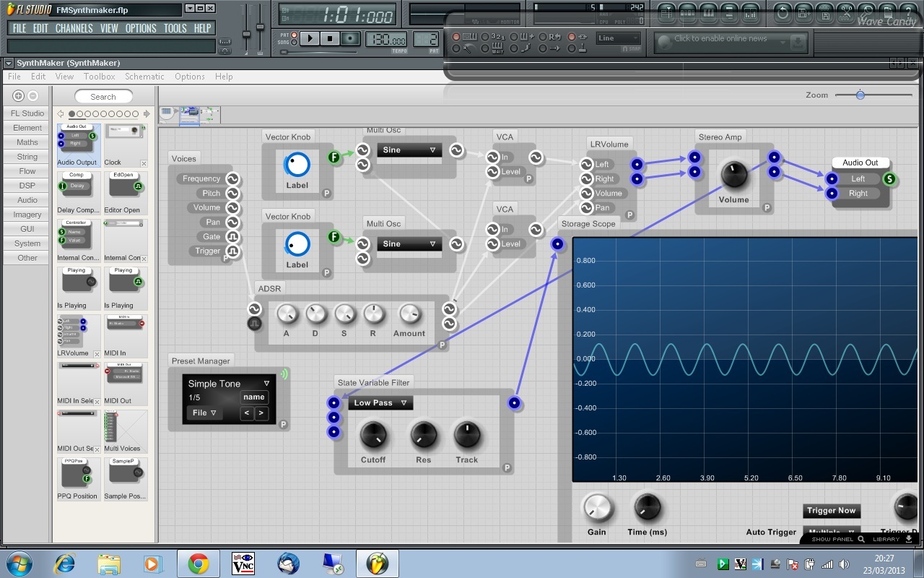Select SONG mode radio button
This screenshot has width=924, height=578.
point(295,43)
